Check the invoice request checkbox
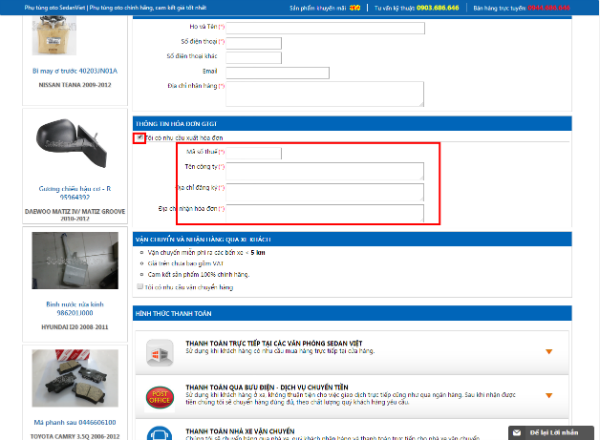The height and width of the screenshot is (440, 600). [140, 137]
